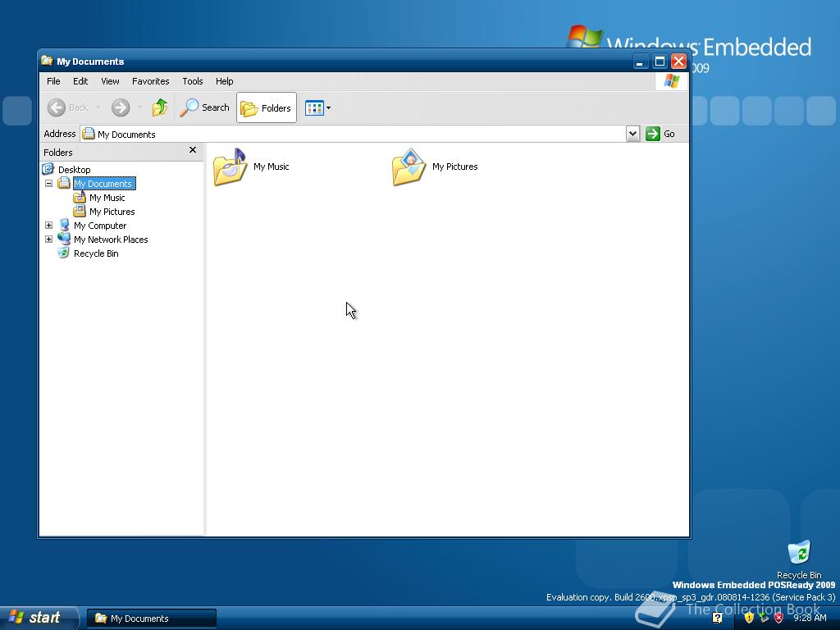Click the Windows flag logo in menu bar
The image size is (840, 630).
tap(672, 81)
